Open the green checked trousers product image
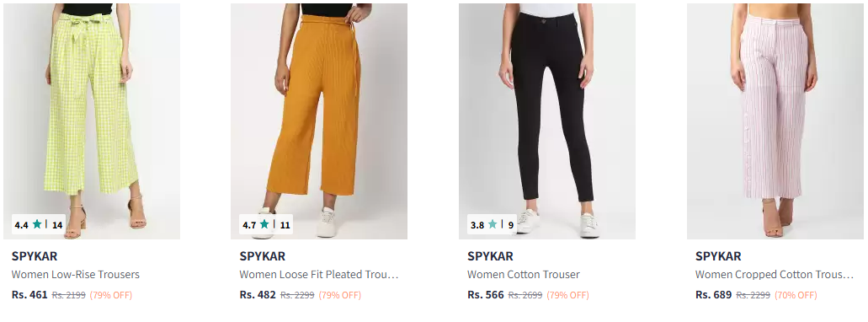868x322 pixels. pos(91,121)
